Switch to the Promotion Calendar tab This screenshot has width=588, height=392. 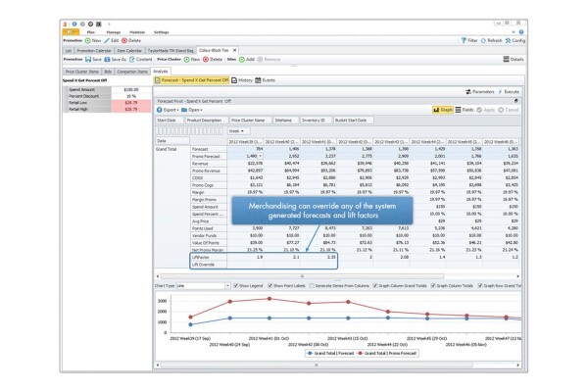(x=94, y=51)
